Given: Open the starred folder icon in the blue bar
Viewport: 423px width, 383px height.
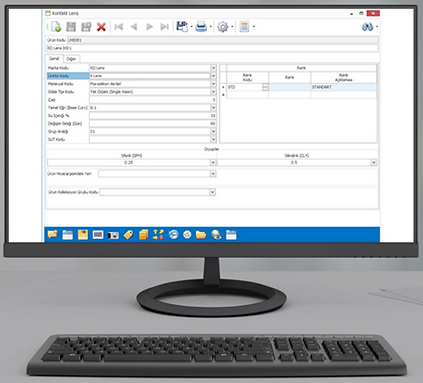Looking at the screenshot, I should tap(52, 235).
